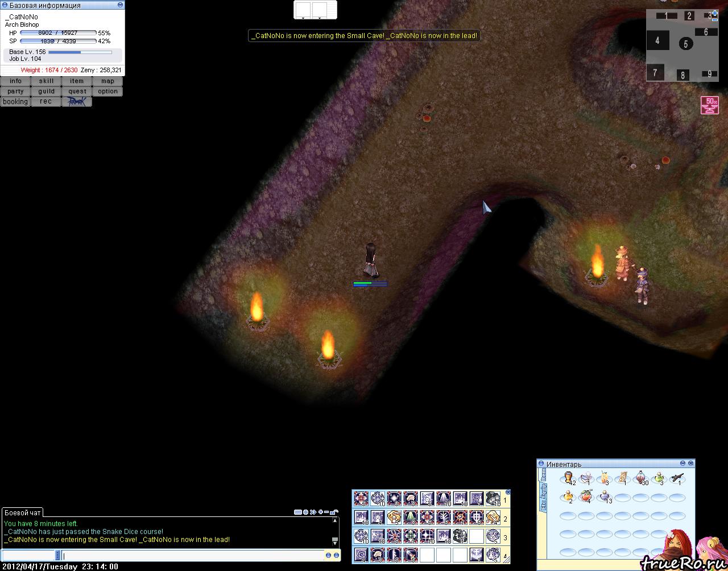Use the ninth skill (level 10) in hotbar row 1
The width and height of the screenshot is (728, 571).
pyautogui.click(x=493, y=499)
